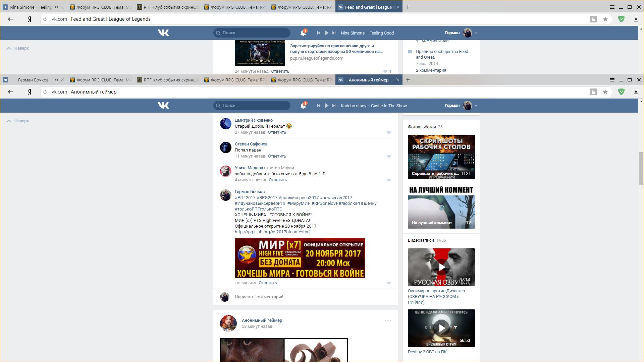Like Дмитрий Яковенко's comment with heart

[389, 132]
